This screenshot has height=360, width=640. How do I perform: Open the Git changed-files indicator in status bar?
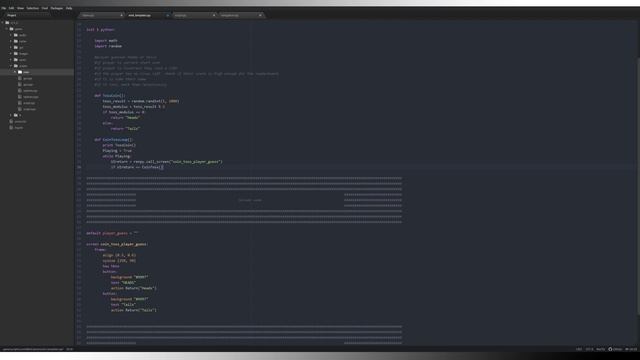pyautogui.click(x=631, y=349)
